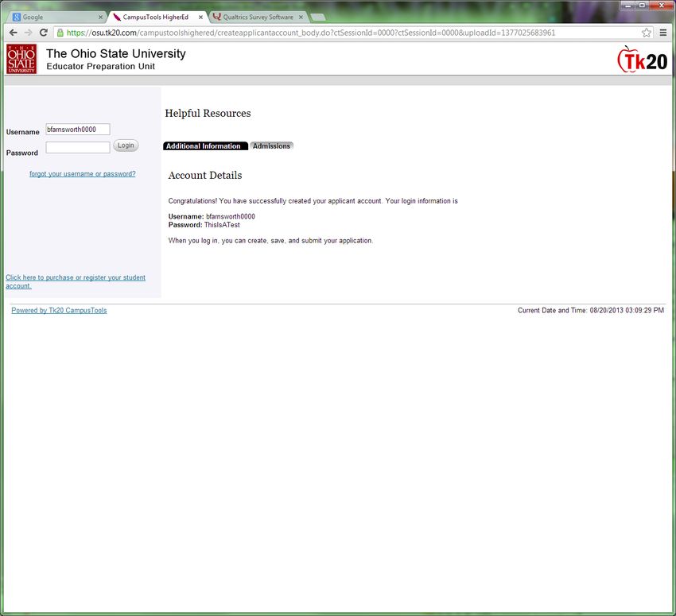
Task: Open forgot your username or password link
Action: [x=83, y=174]
